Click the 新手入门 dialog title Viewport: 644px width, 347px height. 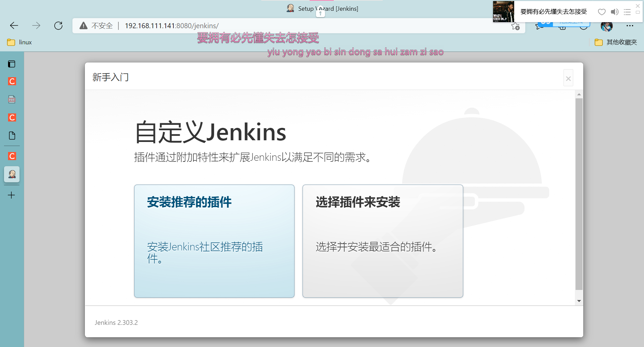(x=111, y=77)
